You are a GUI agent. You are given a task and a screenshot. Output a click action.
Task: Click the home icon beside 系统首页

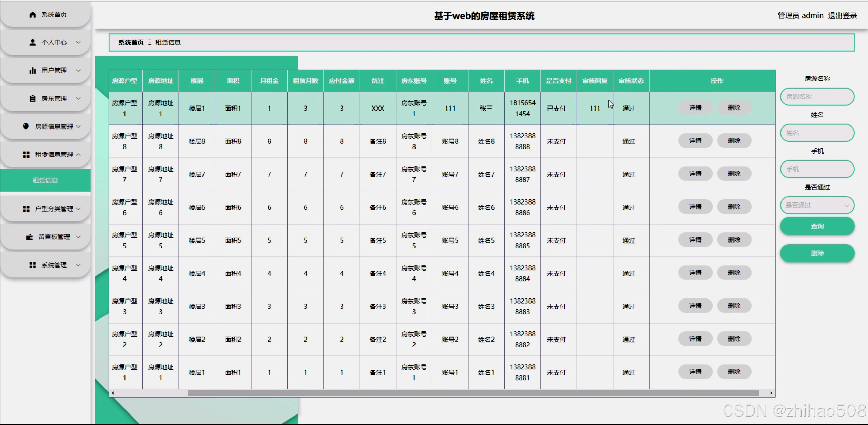pos(33,15)
